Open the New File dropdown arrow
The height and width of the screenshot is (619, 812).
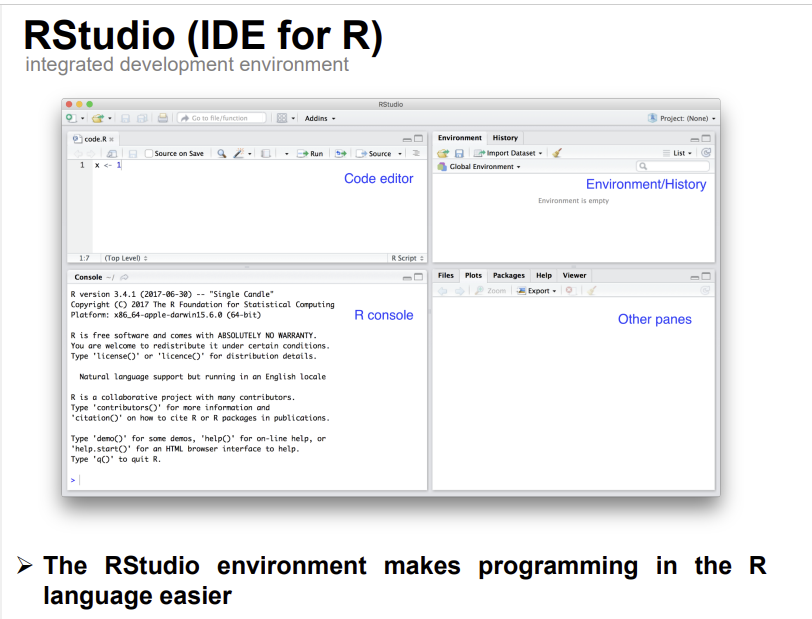click(x=82, y=119)
